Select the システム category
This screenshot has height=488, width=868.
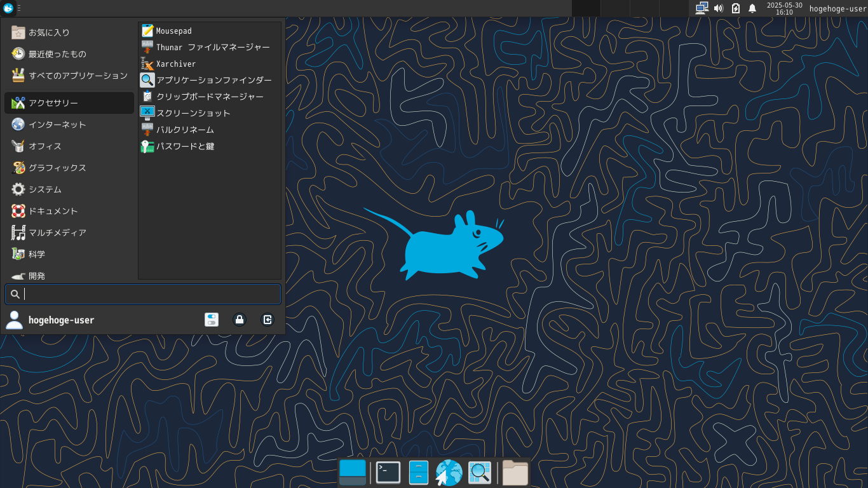tap(69, 189)
